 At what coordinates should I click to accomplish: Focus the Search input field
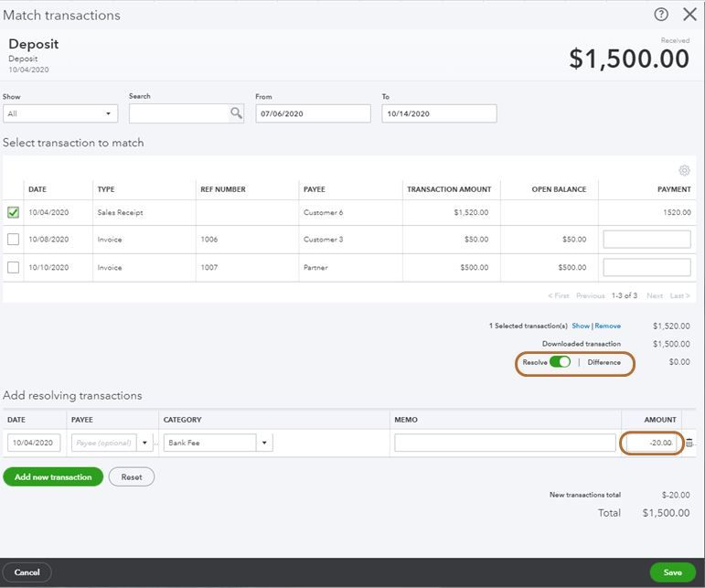[x=180, y=113]
